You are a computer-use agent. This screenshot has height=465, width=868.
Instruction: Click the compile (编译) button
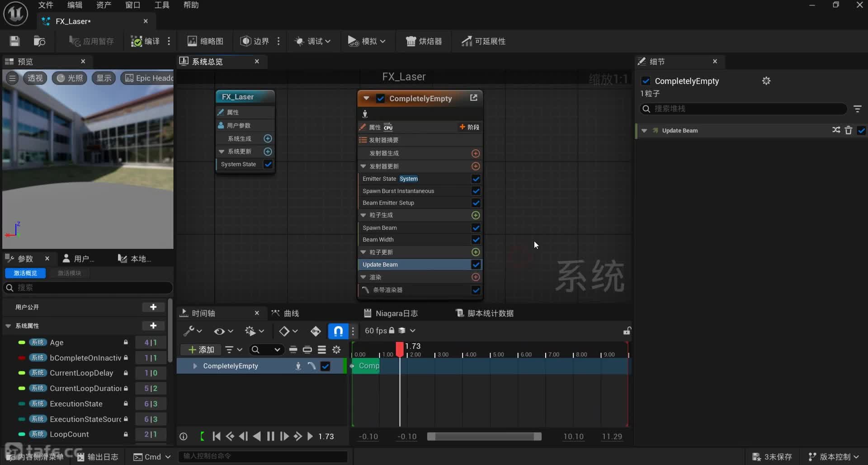(x=145, y=41)
